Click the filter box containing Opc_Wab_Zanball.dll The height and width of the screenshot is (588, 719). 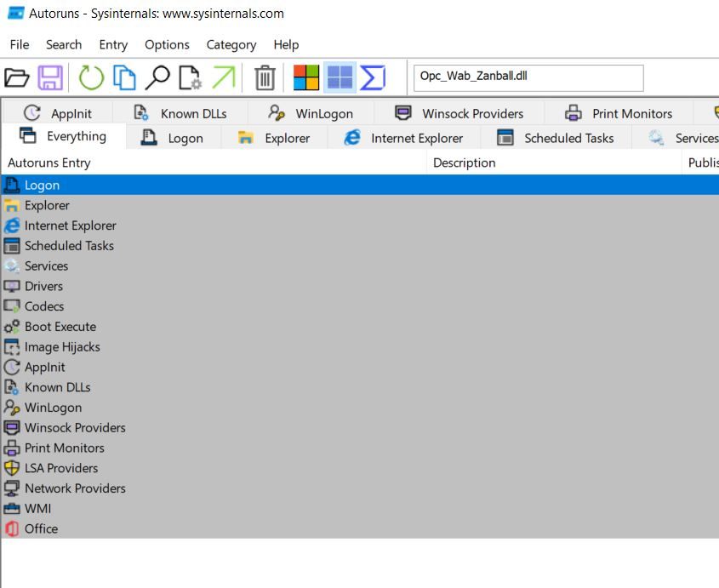click(x=528, y=78)
